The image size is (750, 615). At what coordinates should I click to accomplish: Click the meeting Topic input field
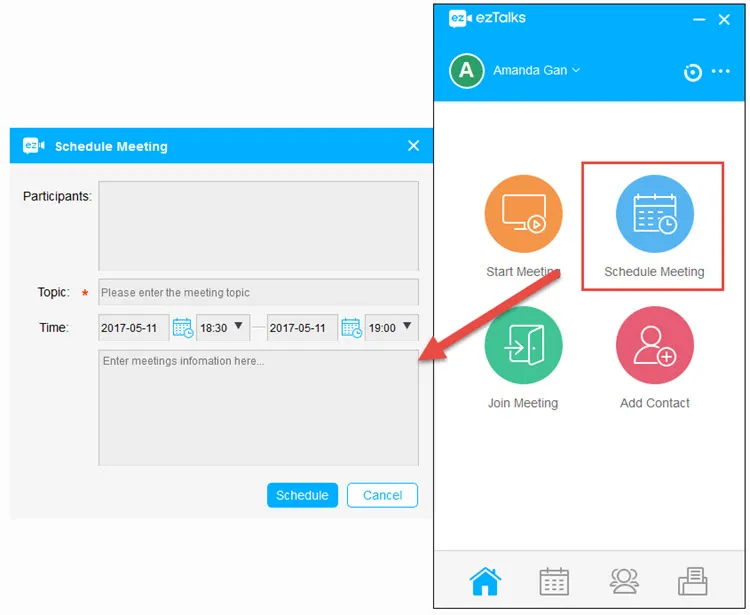[x=258, y=292]
